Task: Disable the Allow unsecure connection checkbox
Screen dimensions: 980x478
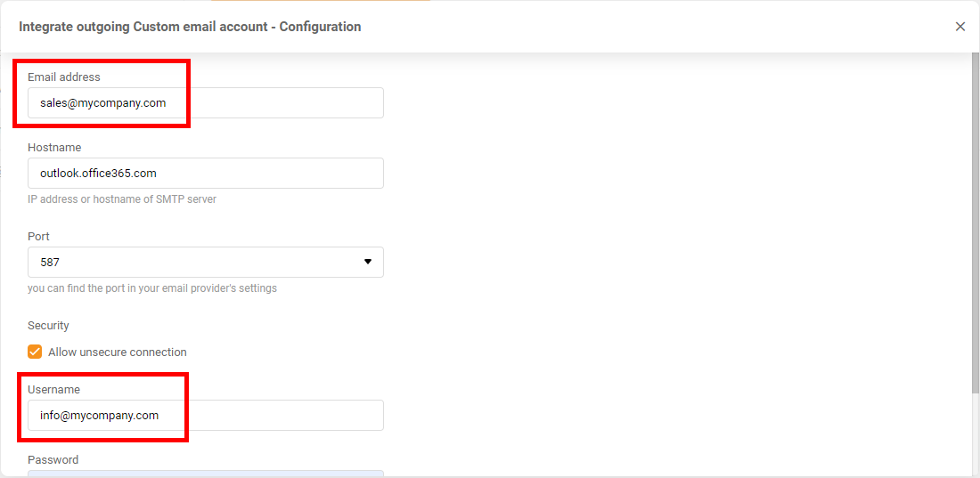Action: [35, 352]
